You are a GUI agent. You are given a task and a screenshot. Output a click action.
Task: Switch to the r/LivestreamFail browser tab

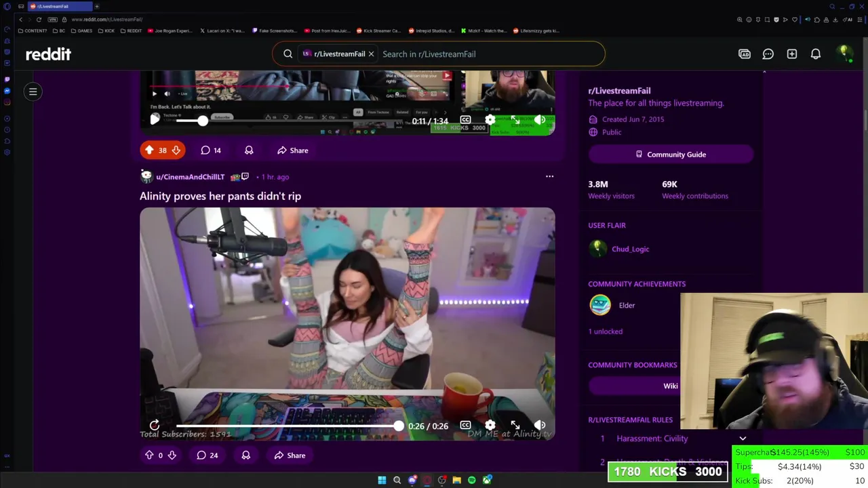[61, 6]
